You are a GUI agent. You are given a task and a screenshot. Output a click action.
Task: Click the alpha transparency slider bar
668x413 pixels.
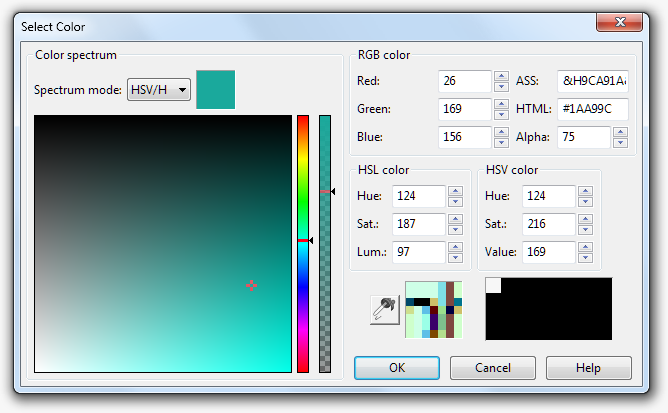point(325,244)
